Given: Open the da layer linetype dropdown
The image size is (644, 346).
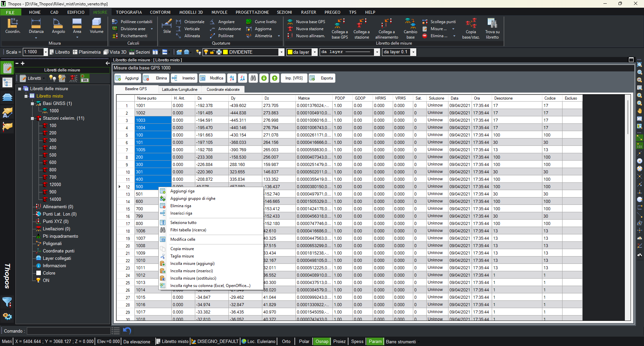Looking at the screenshot, I should (x=377, y=52).
